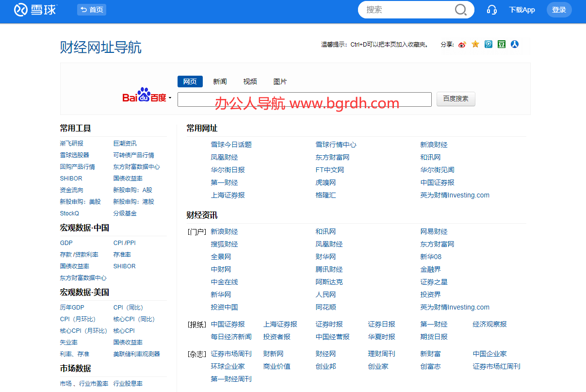Share via Tencent Weibo icon

(x=488, y=44)
